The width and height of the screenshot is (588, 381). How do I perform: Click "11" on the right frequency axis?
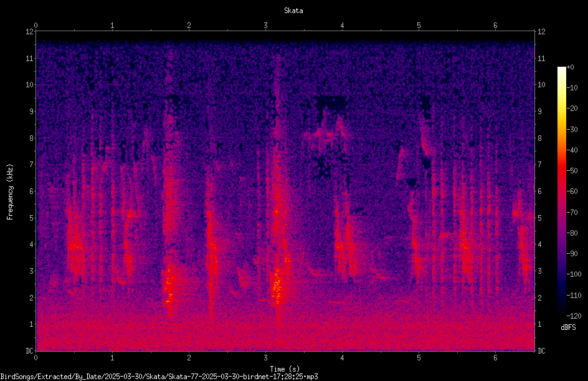point(541,58)
